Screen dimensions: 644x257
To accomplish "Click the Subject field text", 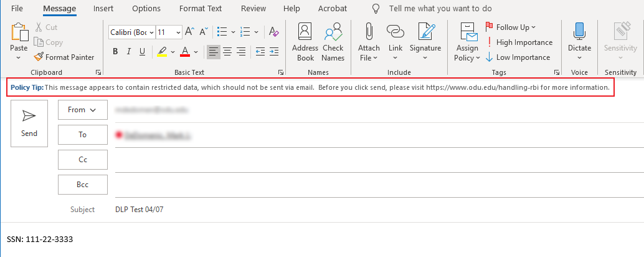I will pyautogui.click(x=140, y=210).
